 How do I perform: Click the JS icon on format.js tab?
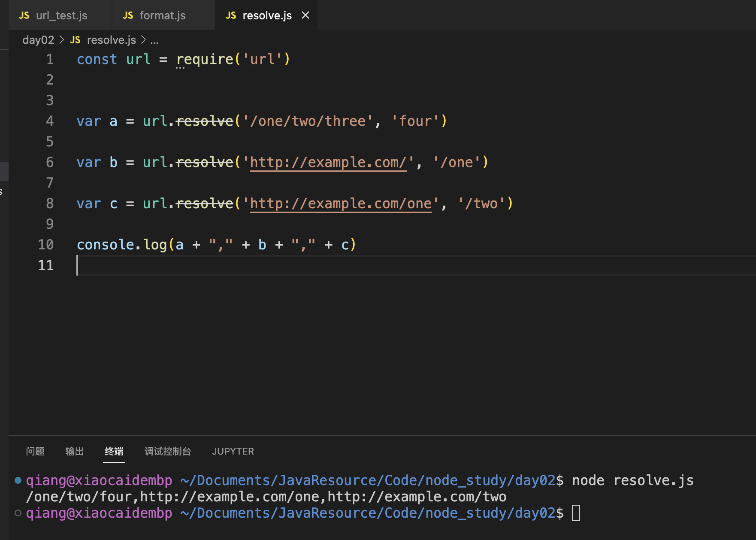tap(128, 15)
